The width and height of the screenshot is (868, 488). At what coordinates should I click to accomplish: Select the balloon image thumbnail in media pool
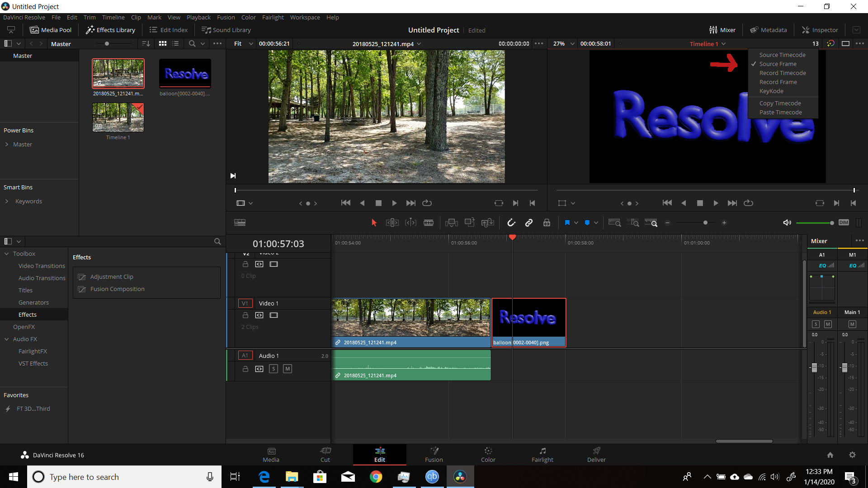pos(185,73)
